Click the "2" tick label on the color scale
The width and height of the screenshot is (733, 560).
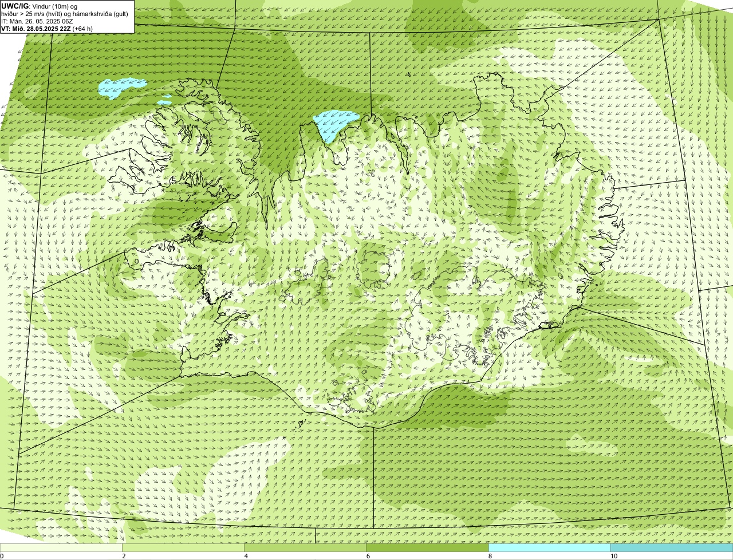pyautogui.click(x=124, y=556)
